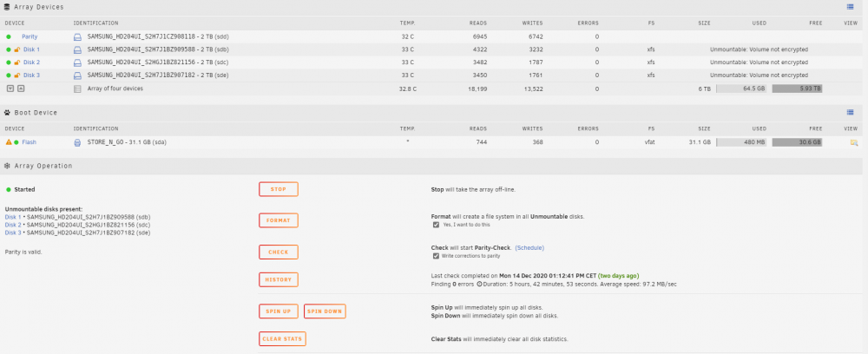
Task: Click the Disk 1 drive icon beside S2H7J1BZ909588
Action: [77, 49]
